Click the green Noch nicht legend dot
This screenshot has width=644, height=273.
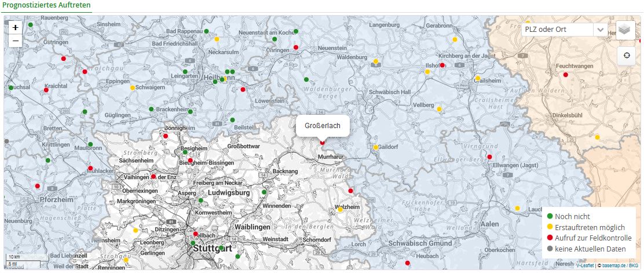549,216
